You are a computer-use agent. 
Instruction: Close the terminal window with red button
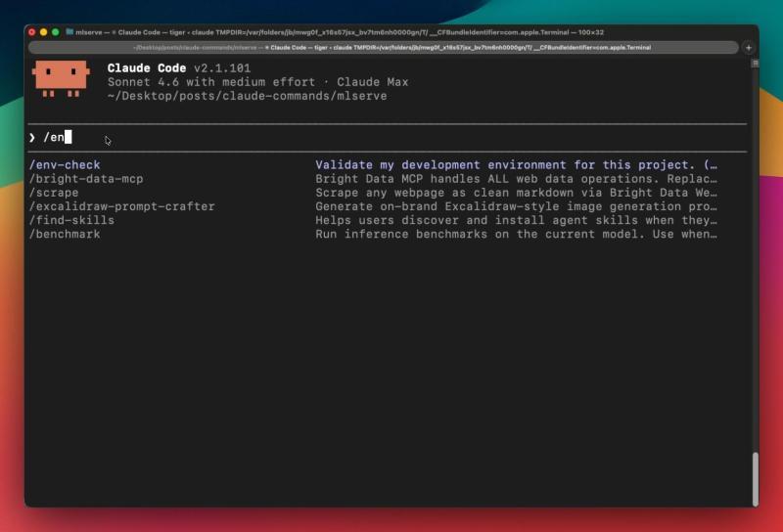(32, 32)
